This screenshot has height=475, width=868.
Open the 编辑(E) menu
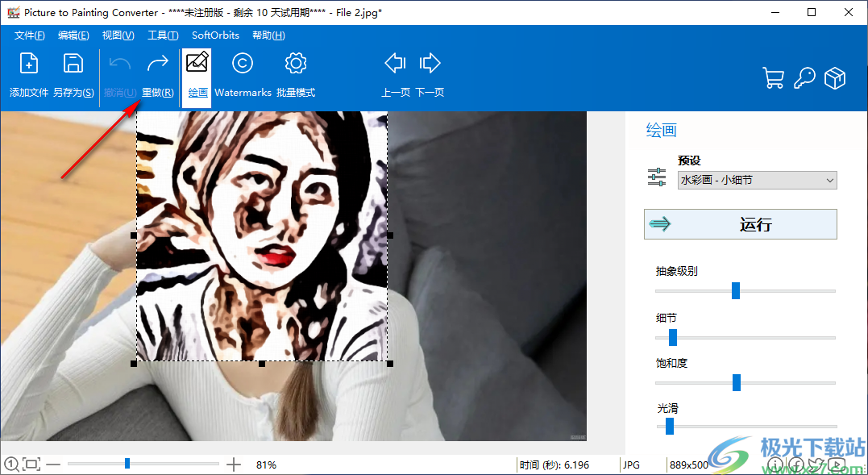pyautogui.click(x=73, y=35)
